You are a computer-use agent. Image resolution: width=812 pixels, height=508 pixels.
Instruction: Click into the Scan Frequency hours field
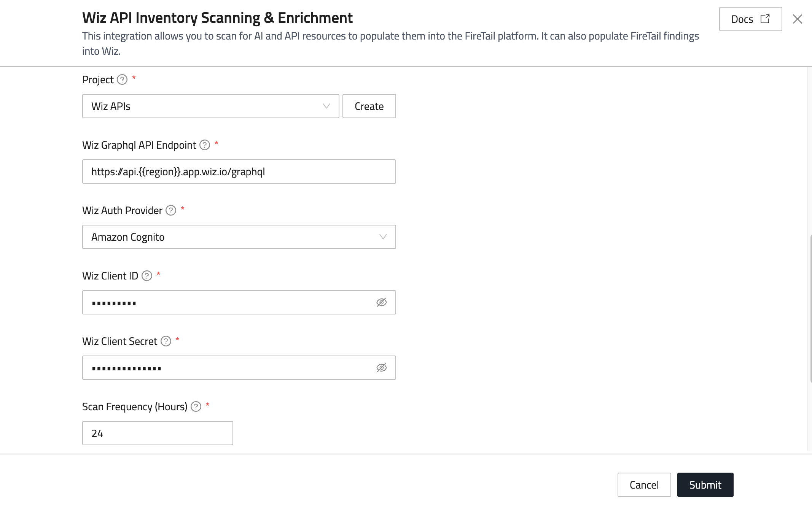tap(157, 433)
